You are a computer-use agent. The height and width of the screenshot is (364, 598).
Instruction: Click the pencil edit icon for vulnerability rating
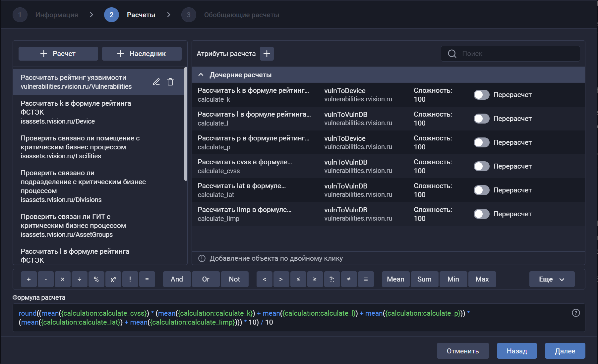[156, 82]
